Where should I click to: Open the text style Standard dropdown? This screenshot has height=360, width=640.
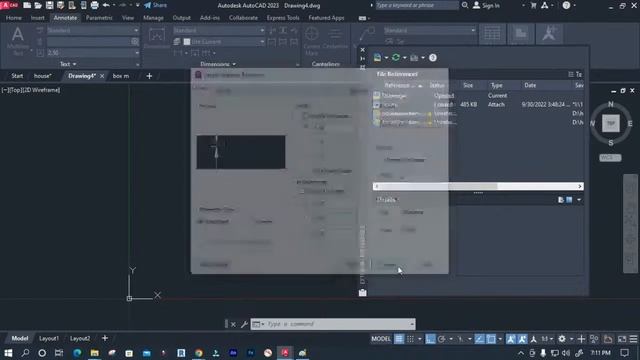(93, 30)
